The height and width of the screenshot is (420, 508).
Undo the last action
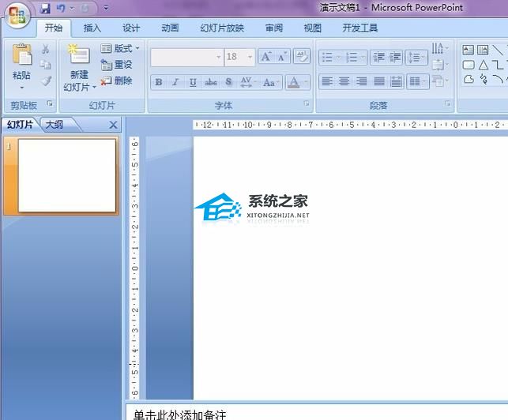click(x=61, y=8)
